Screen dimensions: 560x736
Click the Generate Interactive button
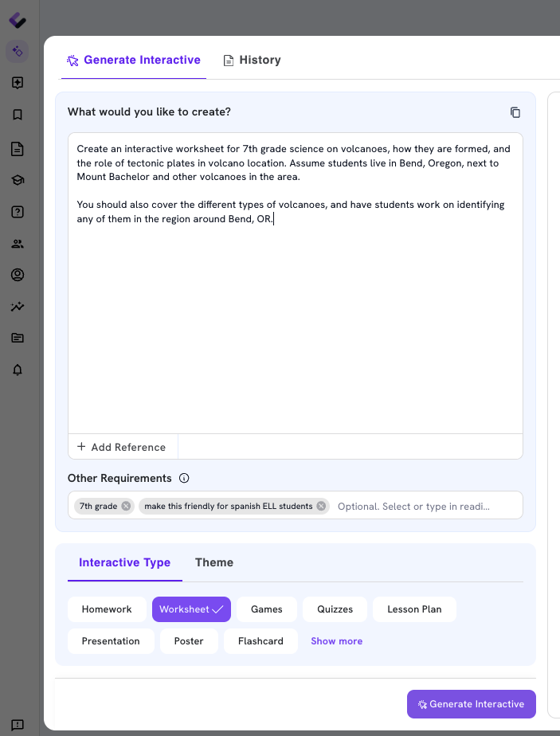[x=472, y=704]
